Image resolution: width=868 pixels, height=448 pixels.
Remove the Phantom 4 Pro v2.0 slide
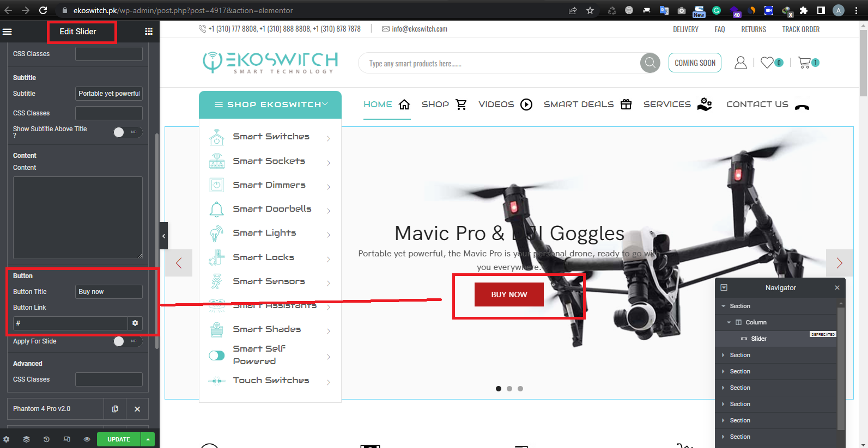coord(137,409)
